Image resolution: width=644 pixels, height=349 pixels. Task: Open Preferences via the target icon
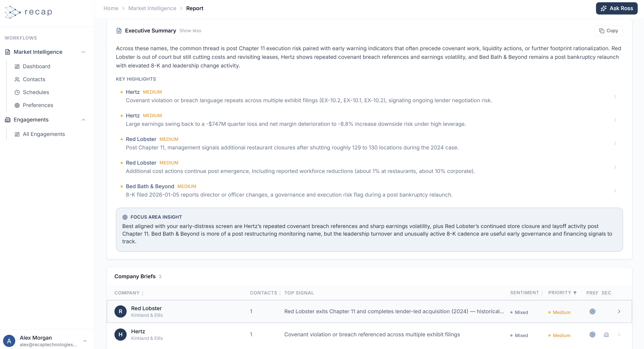pos(17,105)
